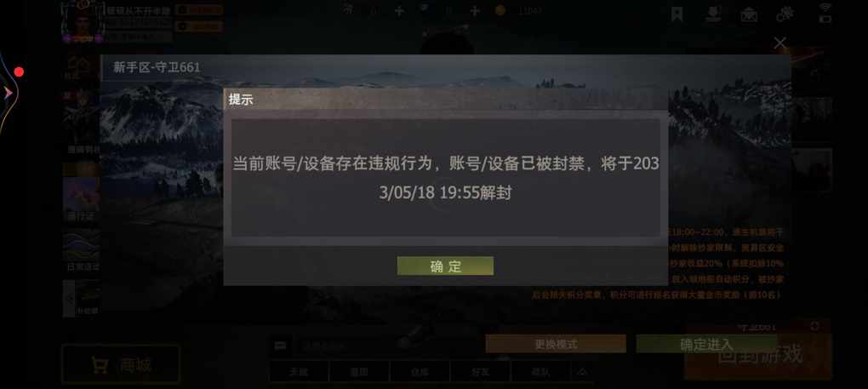Expand the chat tabs up arrow
Image resolution: width=868 pixels, height=389 pixels.
click(582, 372)
